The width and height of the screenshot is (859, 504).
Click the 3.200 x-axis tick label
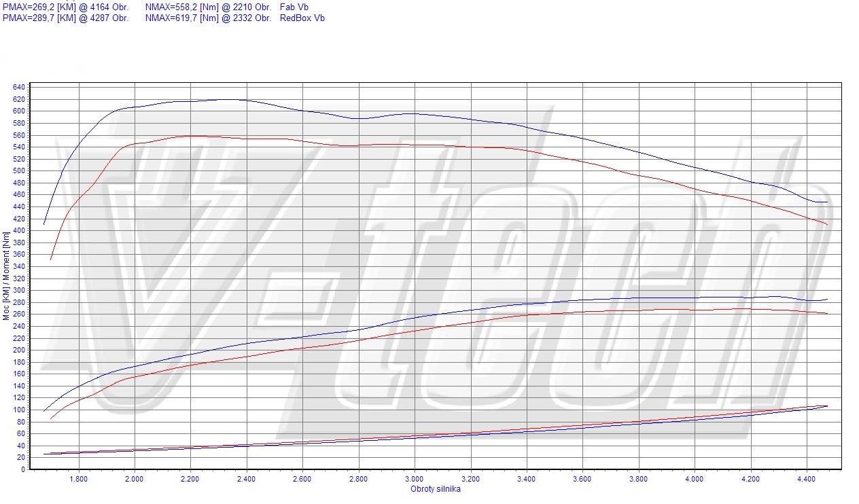tap(471, 480)
